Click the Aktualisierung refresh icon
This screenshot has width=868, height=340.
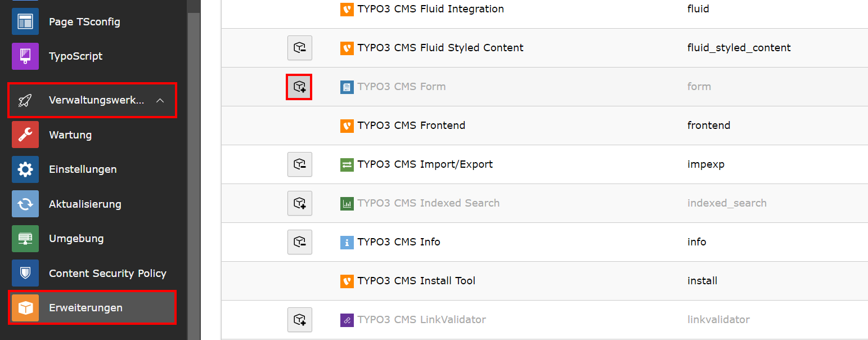tap(25, 204)
